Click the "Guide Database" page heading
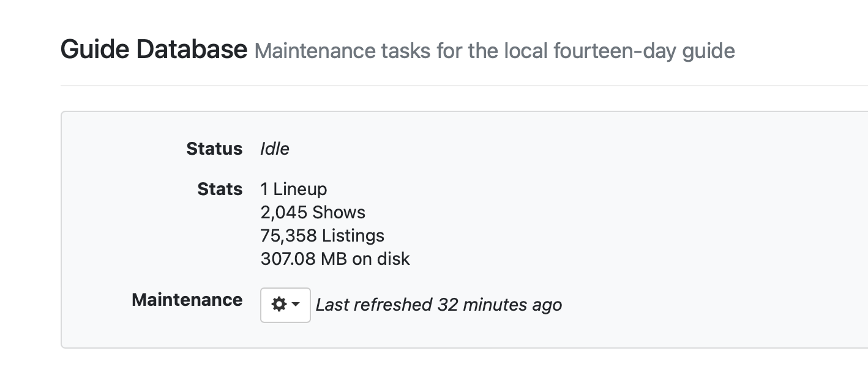The image size is (868, 389). (154, 49)
